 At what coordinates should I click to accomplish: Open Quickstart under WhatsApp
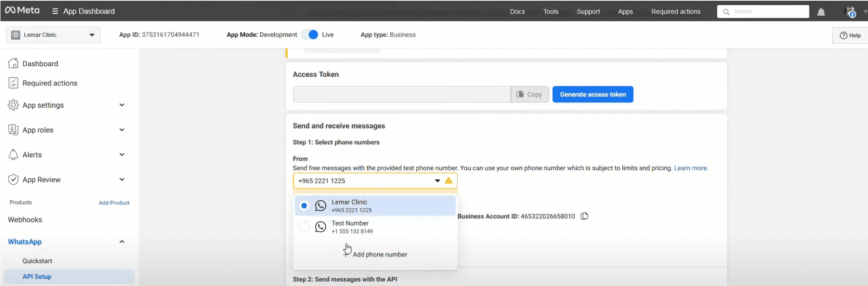[x=37, y=261]
